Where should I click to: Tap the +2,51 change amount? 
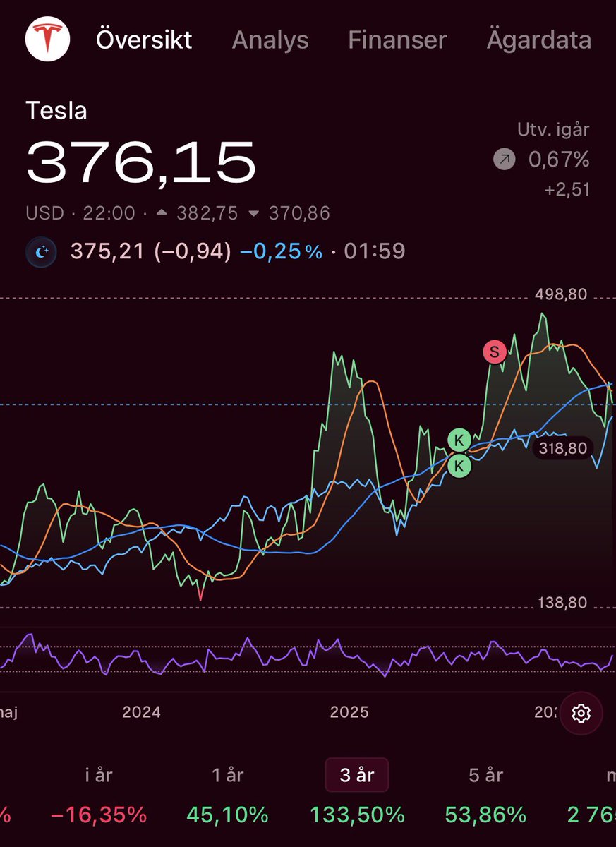coord(567,189)
